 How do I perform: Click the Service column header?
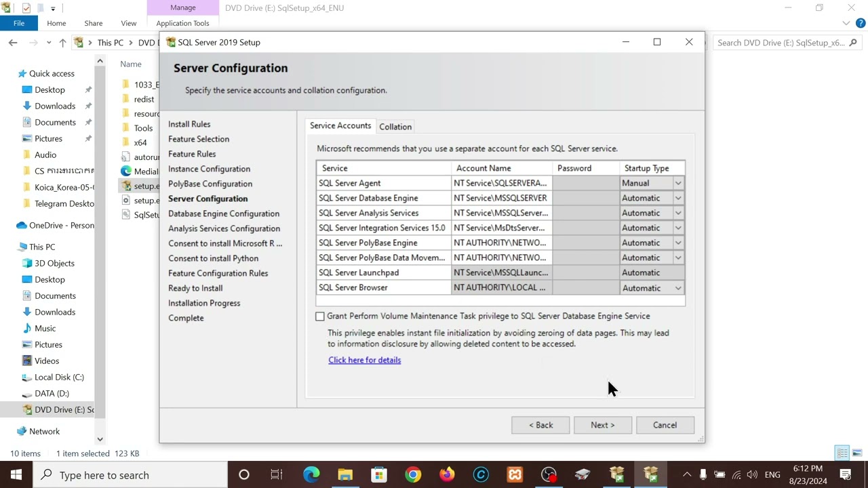click(384, 168)
